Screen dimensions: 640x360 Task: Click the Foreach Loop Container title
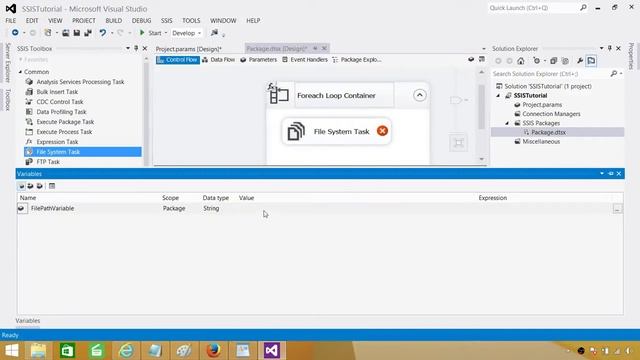pos(336,96)
